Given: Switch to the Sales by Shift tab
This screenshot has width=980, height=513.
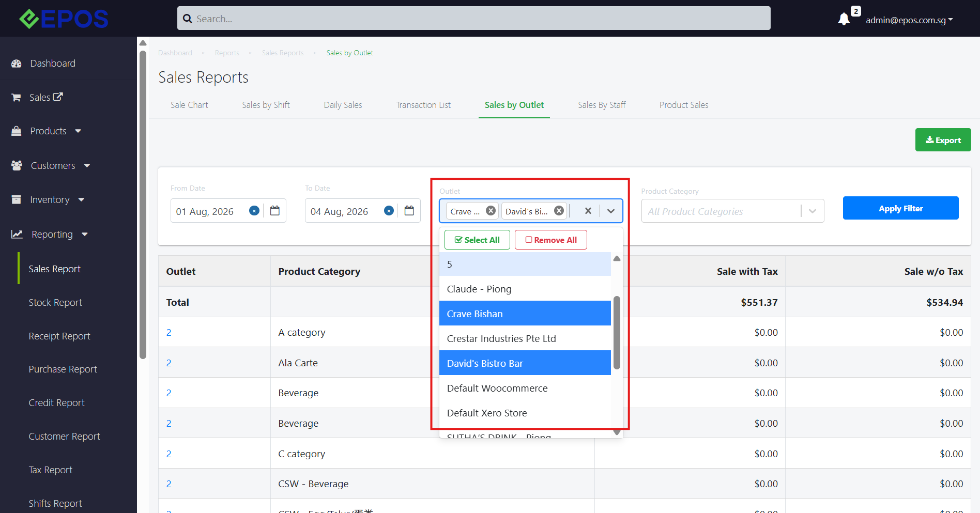Looking at the screenshot, I should pos(266,105).
